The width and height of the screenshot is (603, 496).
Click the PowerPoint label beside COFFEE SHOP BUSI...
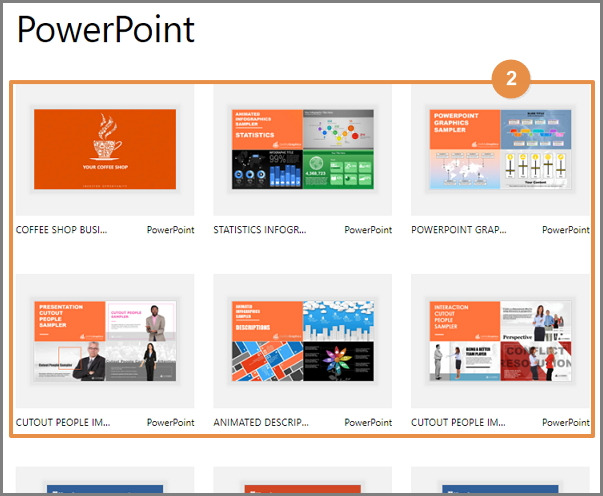tap(170, 230)
